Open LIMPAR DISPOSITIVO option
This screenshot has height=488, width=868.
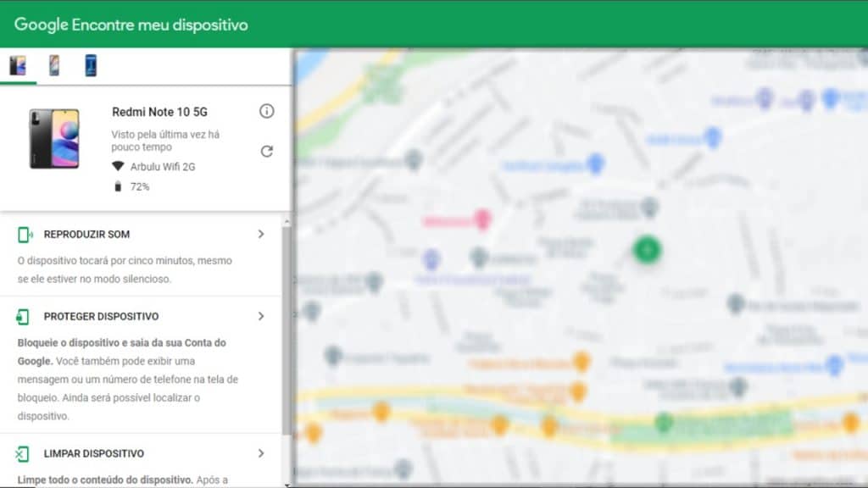tap(94, 454)
